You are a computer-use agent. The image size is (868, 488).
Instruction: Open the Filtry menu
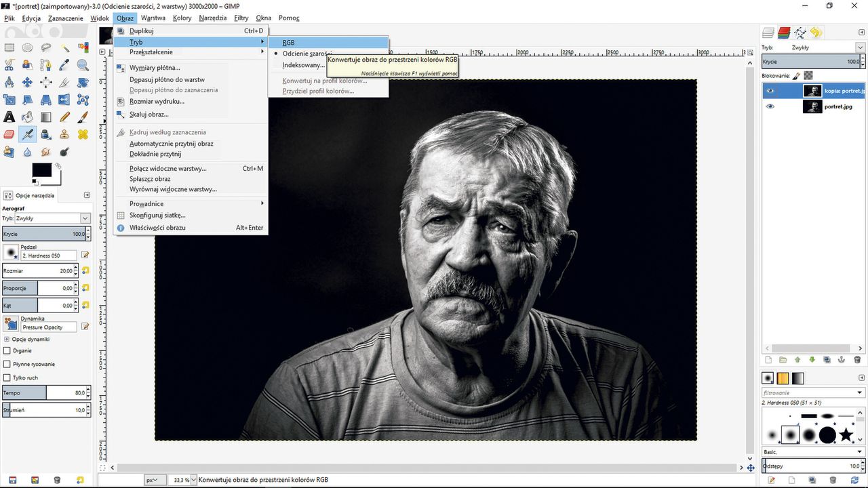pos(241,18)
